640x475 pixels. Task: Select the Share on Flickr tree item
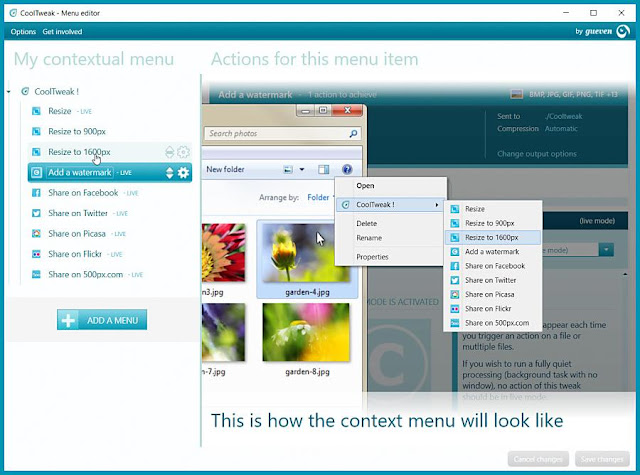click(109, 254)
